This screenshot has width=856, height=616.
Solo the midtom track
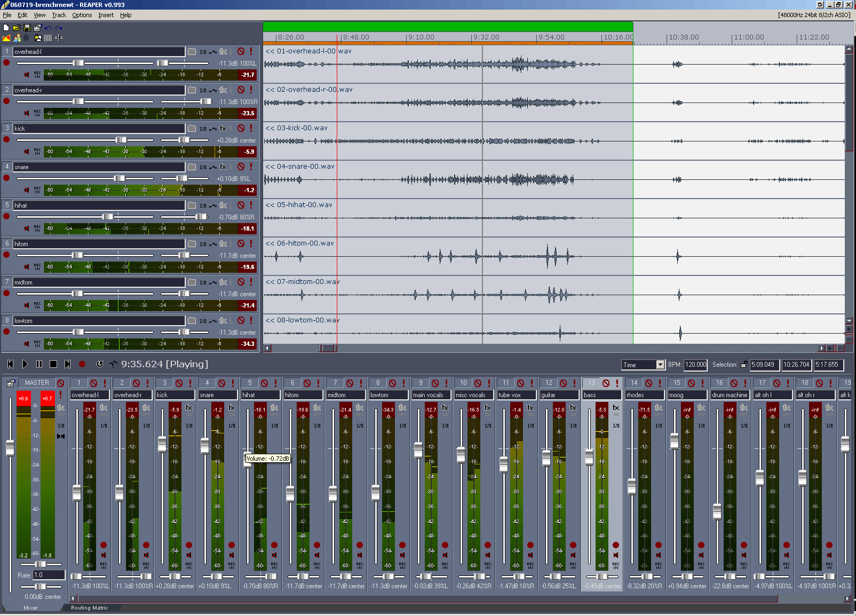coord(251,282)
